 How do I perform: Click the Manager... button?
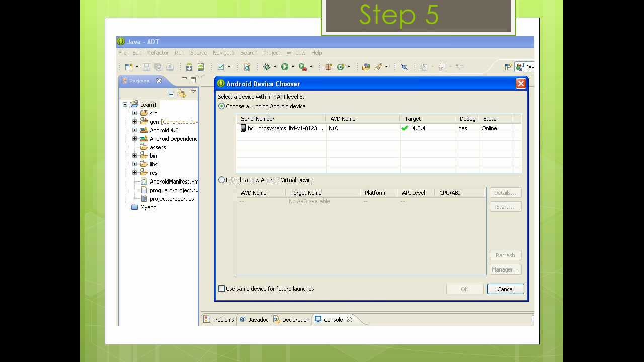pos(505,269)
